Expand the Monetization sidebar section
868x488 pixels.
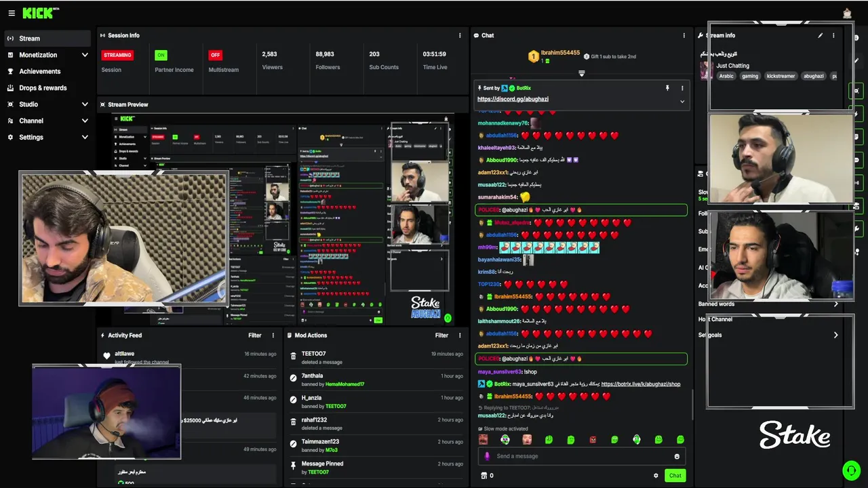85,55
